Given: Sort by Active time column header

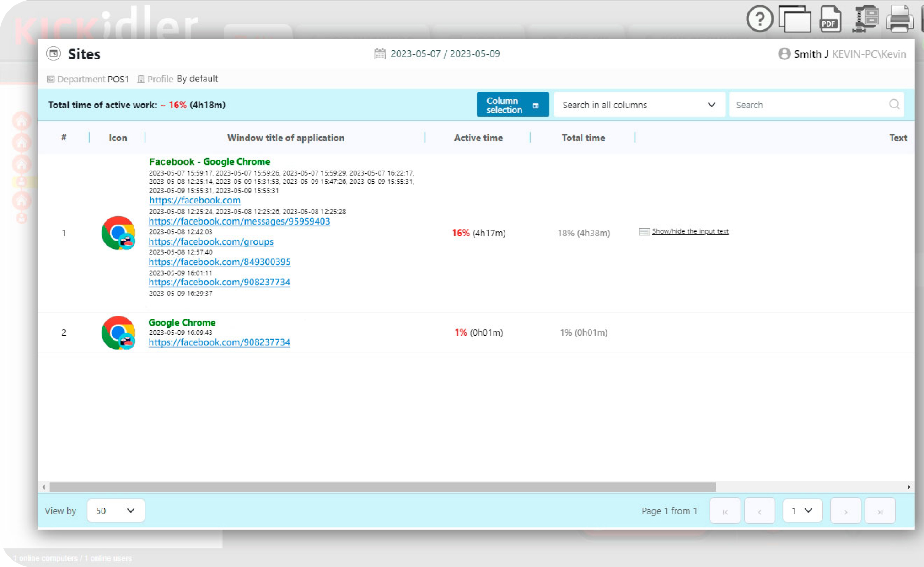Looking at the screenshot, I should (478, 138).
